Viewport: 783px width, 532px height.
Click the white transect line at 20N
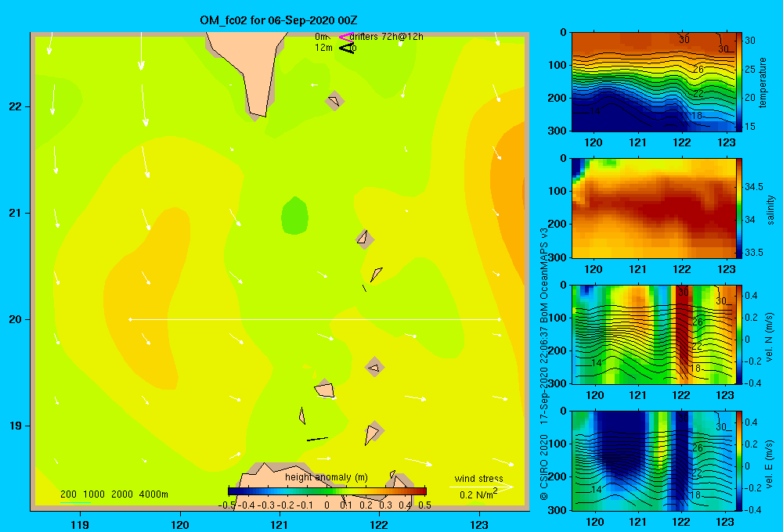pos(315,319)
